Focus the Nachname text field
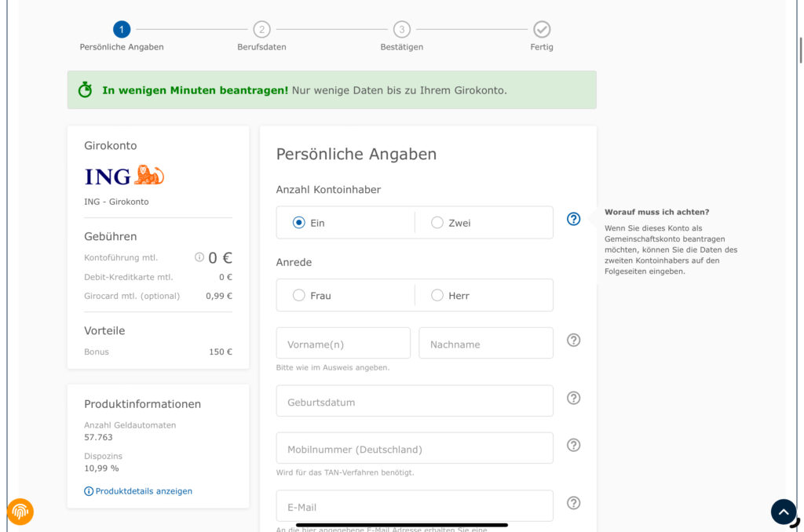Screen dimensions: 804x532 click(485, 344)
